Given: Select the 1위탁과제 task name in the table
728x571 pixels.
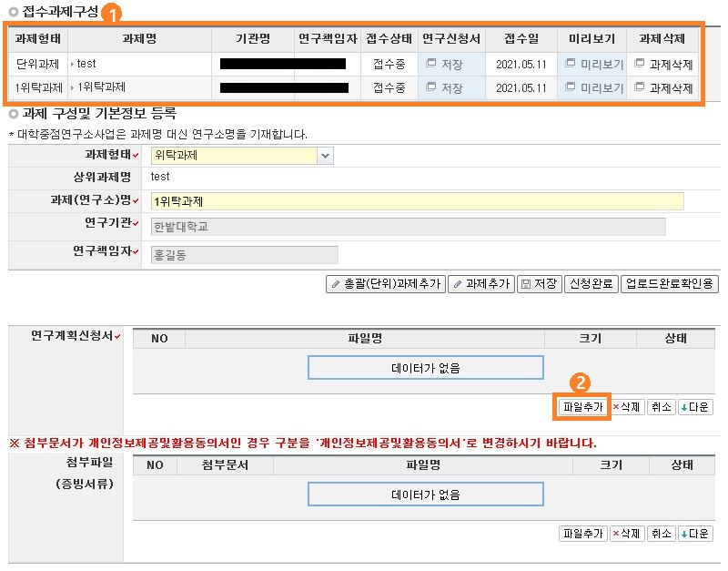Looking at the screenshot, I should [x=101, y=88].
